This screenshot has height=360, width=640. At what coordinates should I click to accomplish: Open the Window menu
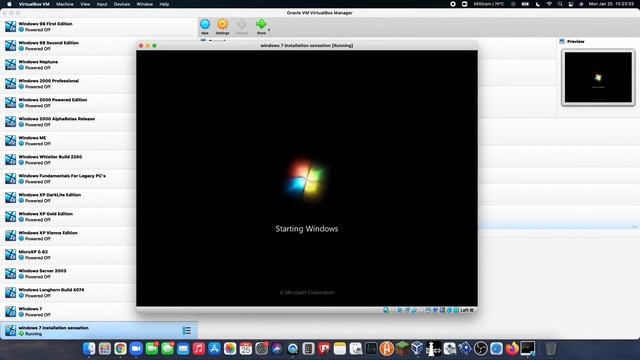[144, 4]
